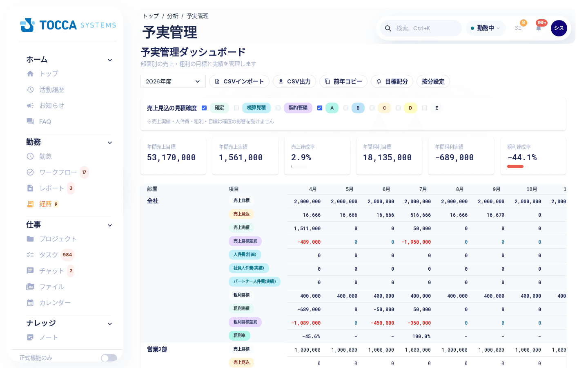
Task: Click the 勤怠 clock icon
Action: pos(30,156)
